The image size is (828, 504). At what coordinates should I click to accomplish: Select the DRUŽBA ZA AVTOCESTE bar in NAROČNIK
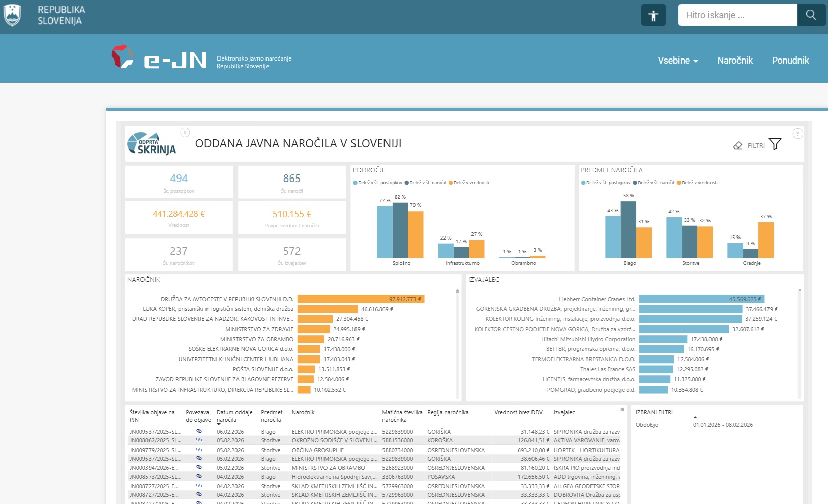[360, 299]
